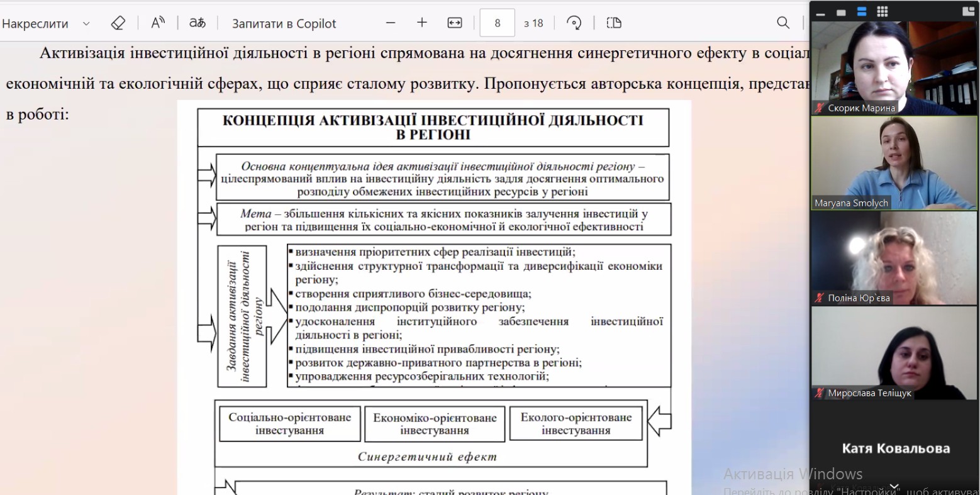980x495 pixels.
Task: Click muted mic icon beside Мирослава Теліщук
Action: coord(819,393)
